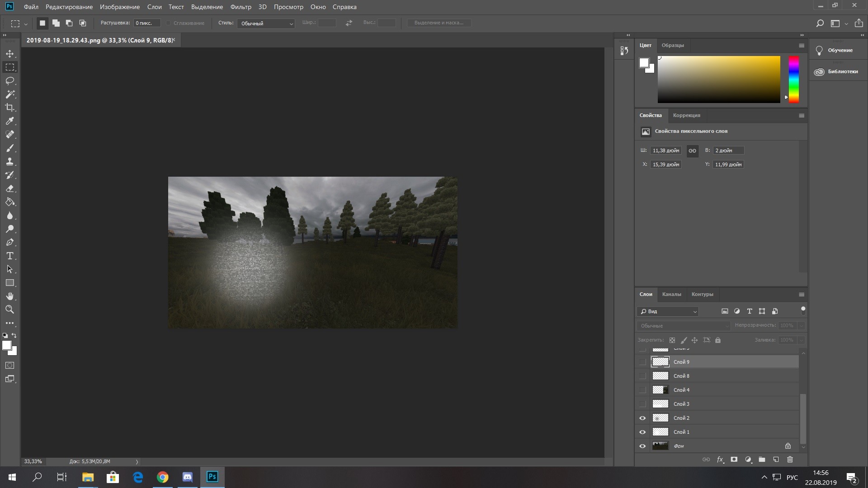Show the Слой 4 layer
This screenshot has width=868, height=488.
[642, 390]
